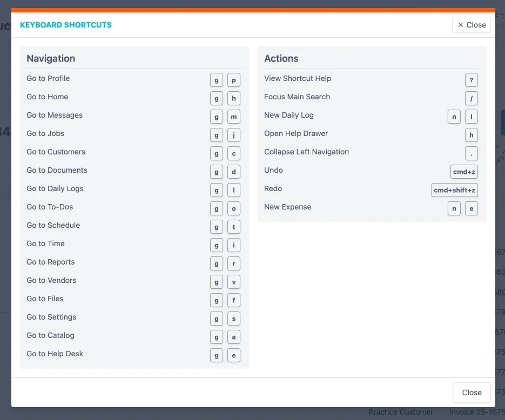Click the Navigation section header

50,58
